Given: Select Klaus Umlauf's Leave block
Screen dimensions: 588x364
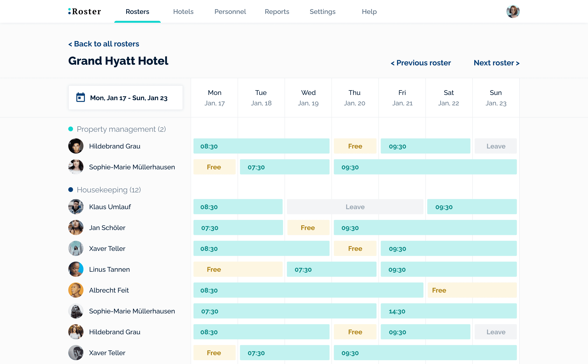Looking at the screenshot, I should point(355,207).
